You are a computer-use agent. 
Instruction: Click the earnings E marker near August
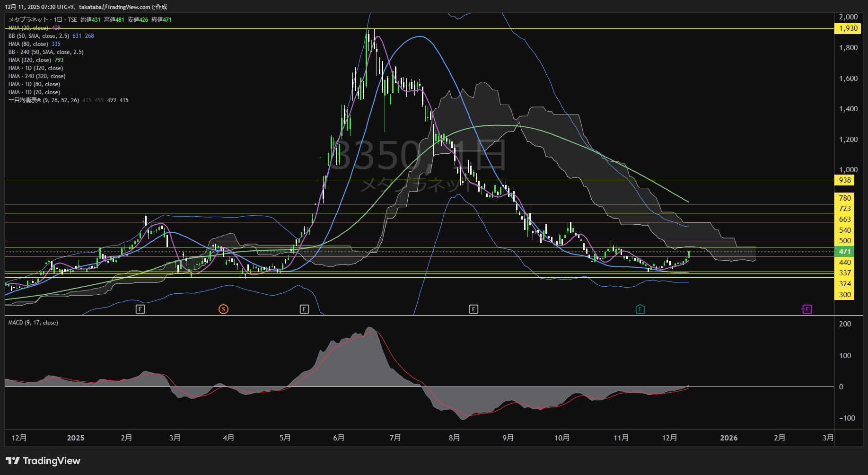point(473,309)
